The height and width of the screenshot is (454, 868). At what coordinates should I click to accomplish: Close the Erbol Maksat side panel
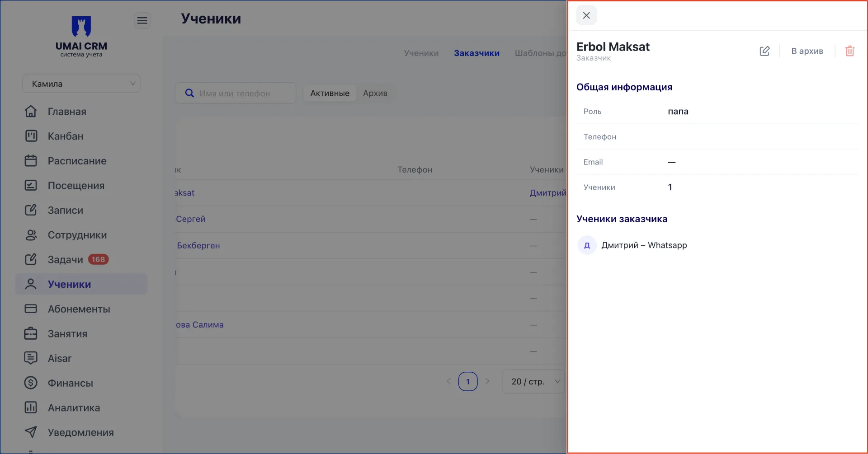click(x=586, y=15)
